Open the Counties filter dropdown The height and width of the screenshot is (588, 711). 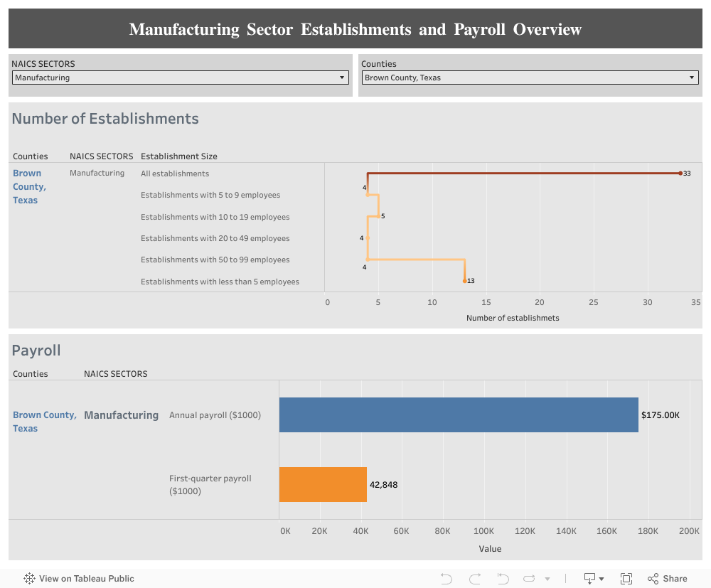click(x=690, y=77)
